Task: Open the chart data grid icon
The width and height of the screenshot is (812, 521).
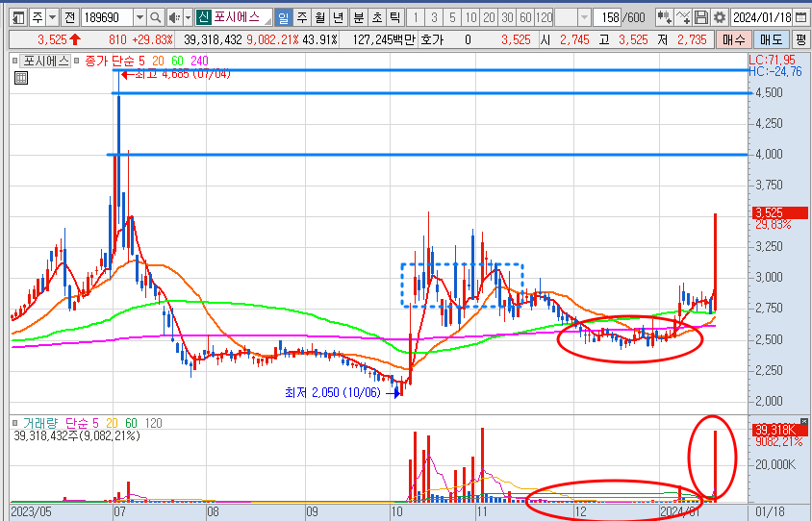Action: tap(21, 78)
